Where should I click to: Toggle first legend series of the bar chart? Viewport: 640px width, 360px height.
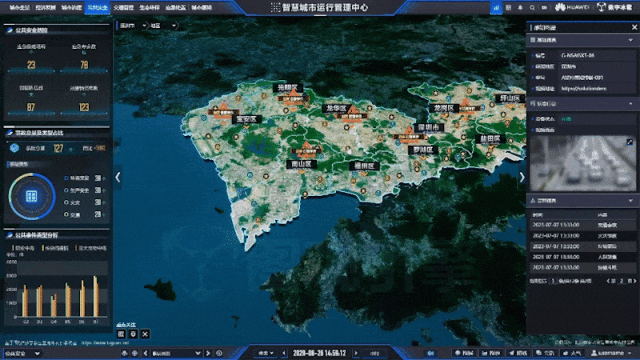[23, 248]
